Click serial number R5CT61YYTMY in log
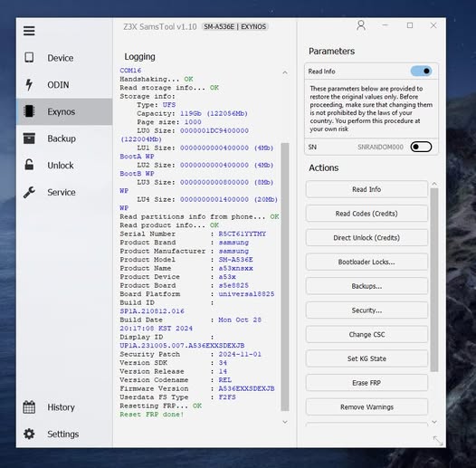 [x=243, y=234]
